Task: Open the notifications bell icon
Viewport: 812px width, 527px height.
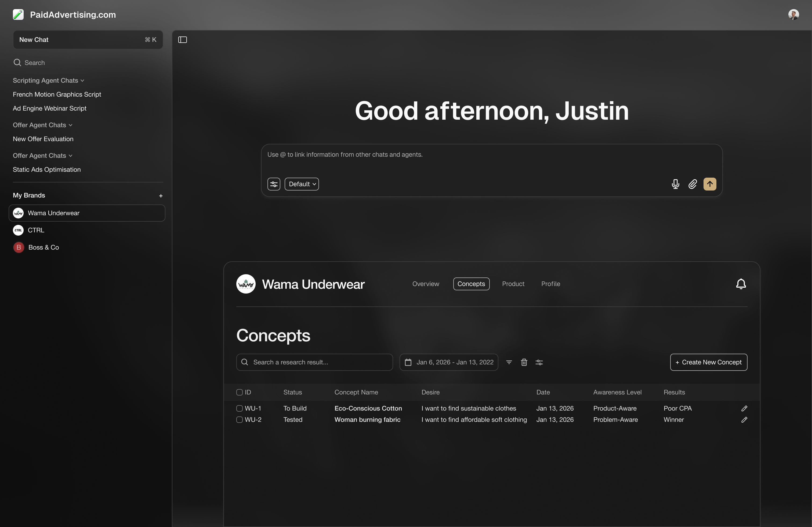Action: (x=741, y=284)
